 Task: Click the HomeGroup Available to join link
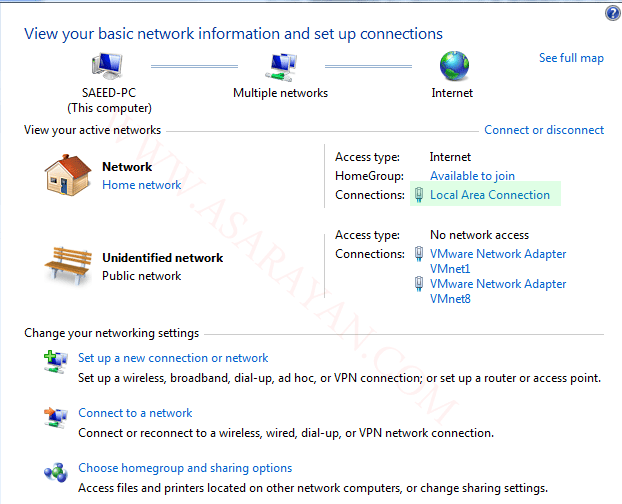click(x=472, y=176)
